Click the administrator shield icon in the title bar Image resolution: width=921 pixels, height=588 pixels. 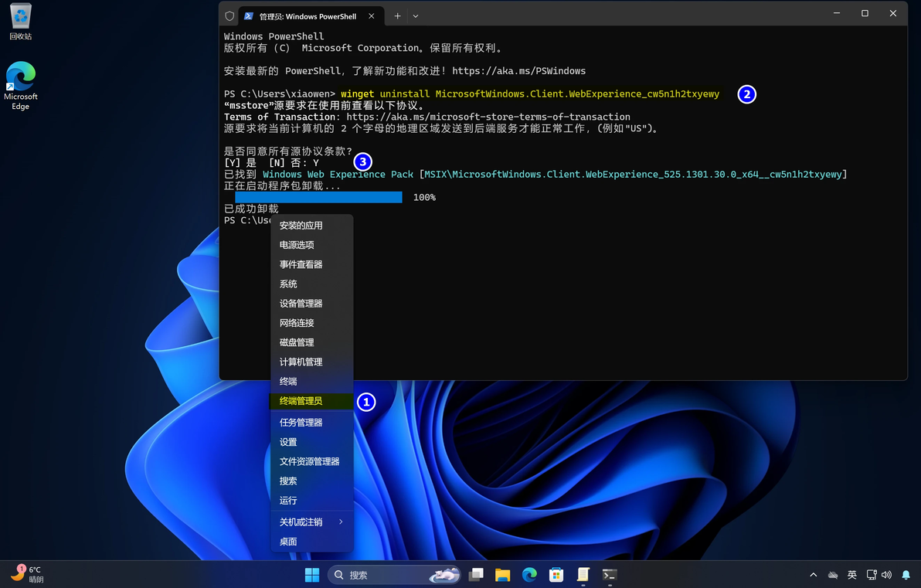click(x=229, y=16)
